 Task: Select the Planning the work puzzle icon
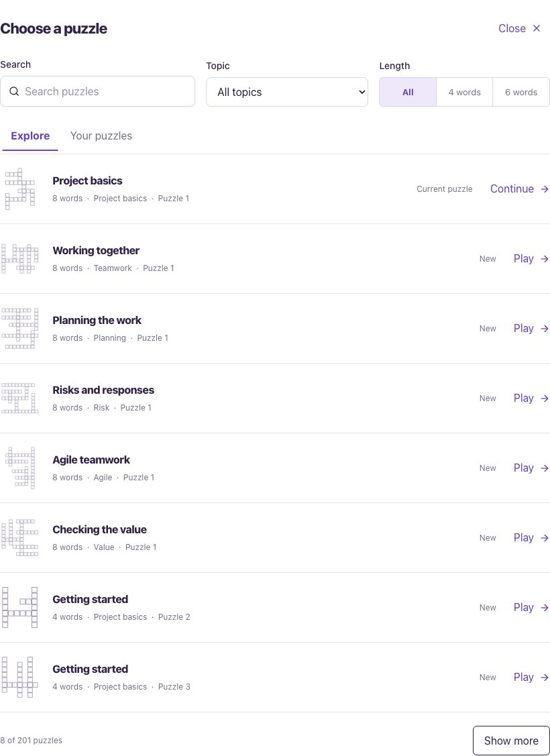(x=19, y=328)
